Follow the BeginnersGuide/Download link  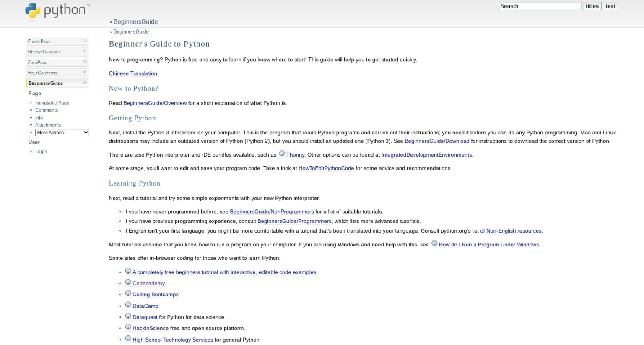pyautogui.click(x=436, y=141)
